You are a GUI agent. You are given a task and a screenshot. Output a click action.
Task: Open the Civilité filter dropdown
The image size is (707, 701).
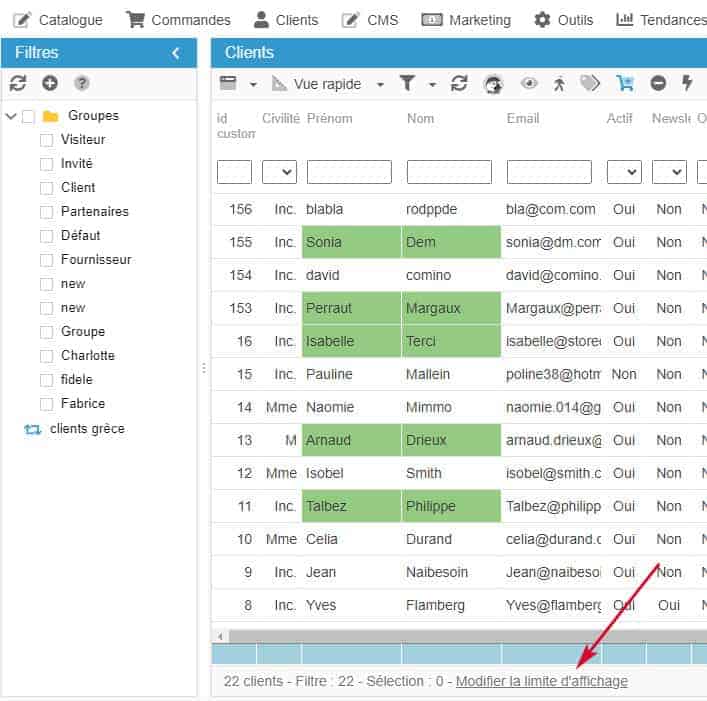click(x=279, y=172)
